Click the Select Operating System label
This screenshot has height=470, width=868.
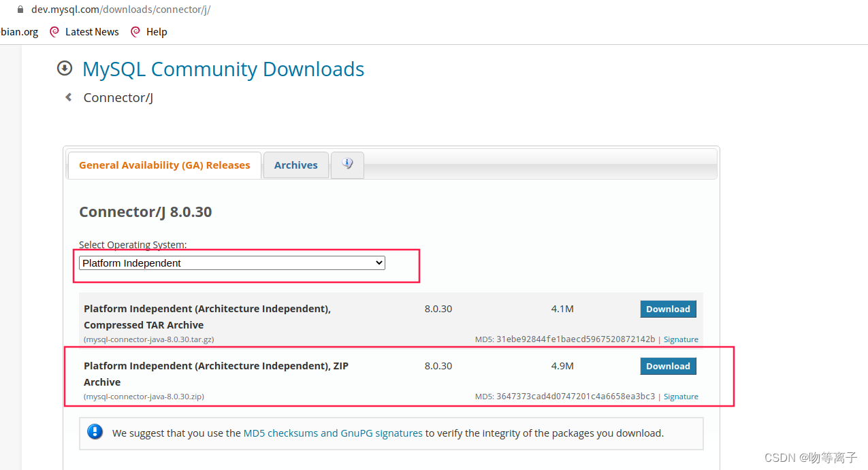pos(133,245)
